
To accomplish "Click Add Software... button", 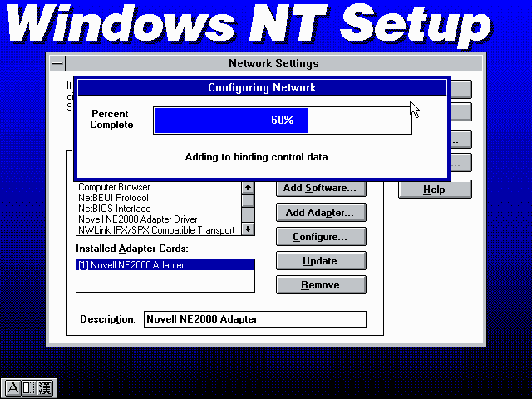I will pos(321,188).
